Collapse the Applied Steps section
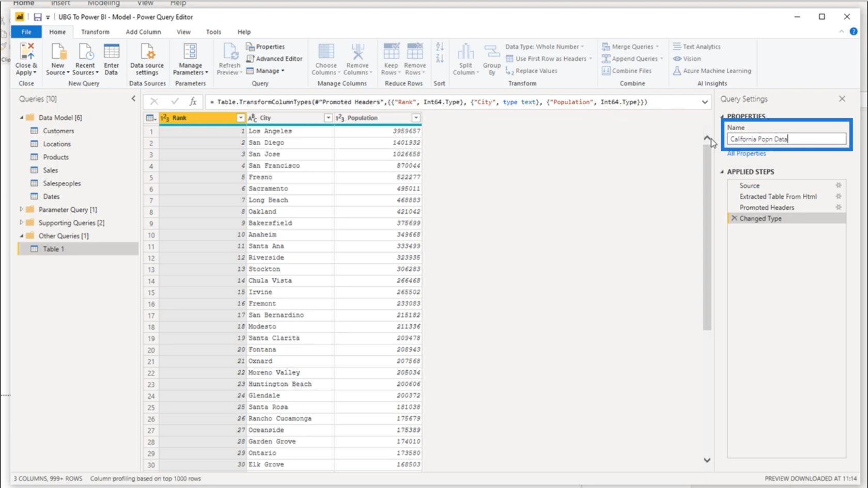Viewport: 868px width, 488px height. point(722,172)
